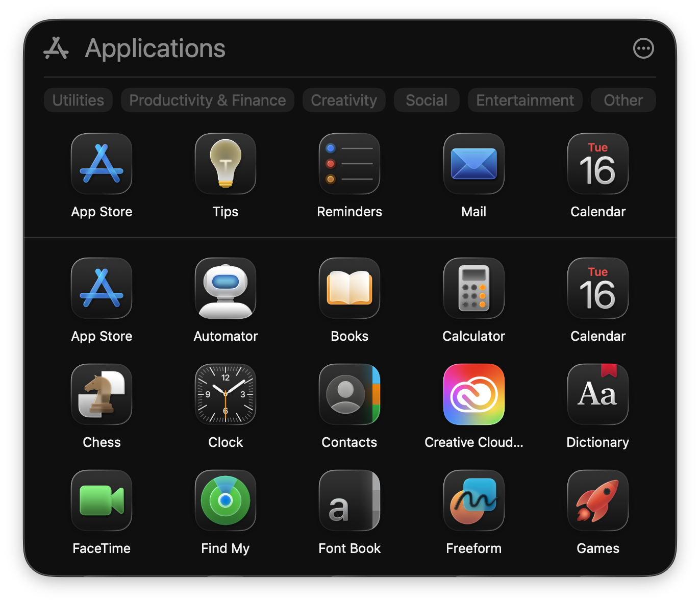Open Calendar in the top suggestions row
The image size is (700, 604).
tap(598, 164)
